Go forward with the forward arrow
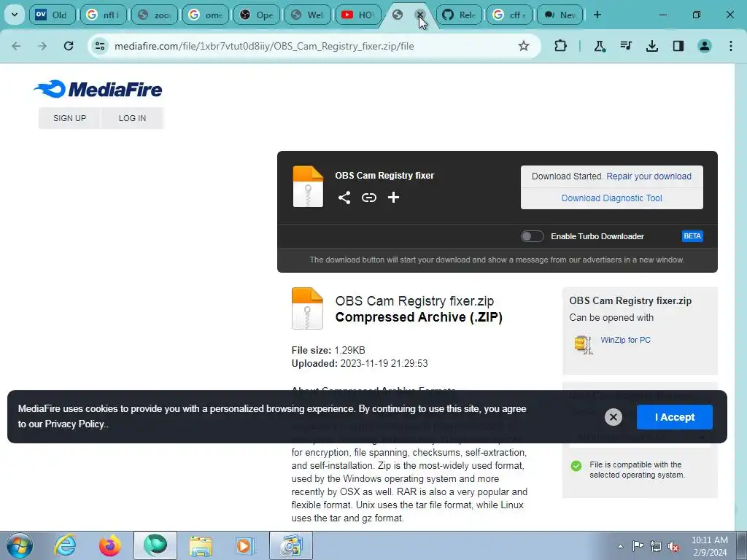The height and width of the screenshot is (560, 747). point(42,46)
